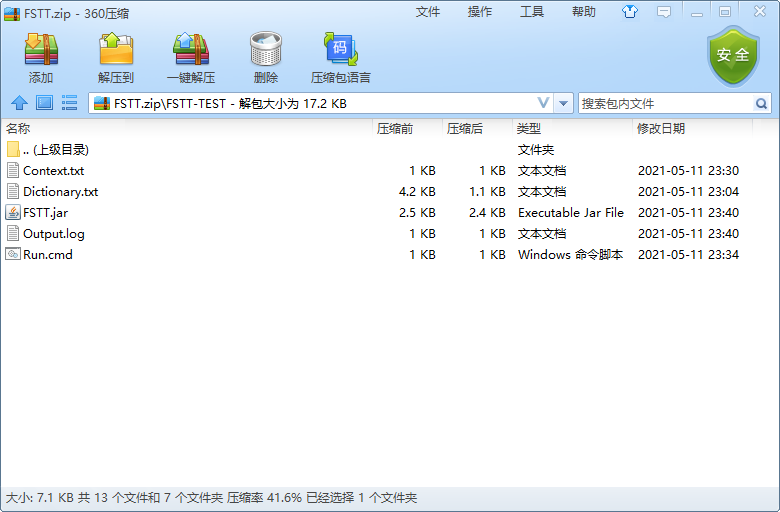Maximize the 360压缩 window
Image resolution: width=780 pixels, height=512 pixels.
coord(725,12)
